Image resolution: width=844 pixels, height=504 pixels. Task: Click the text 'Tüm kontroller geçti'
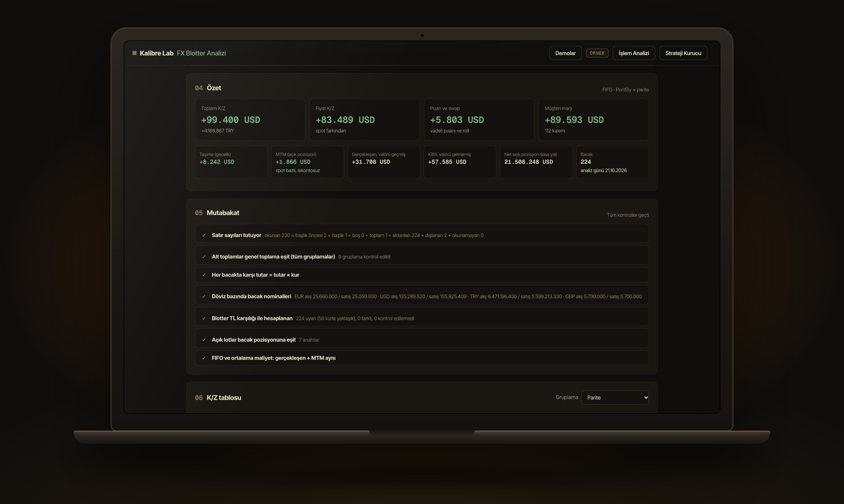(x=628, y=215)
